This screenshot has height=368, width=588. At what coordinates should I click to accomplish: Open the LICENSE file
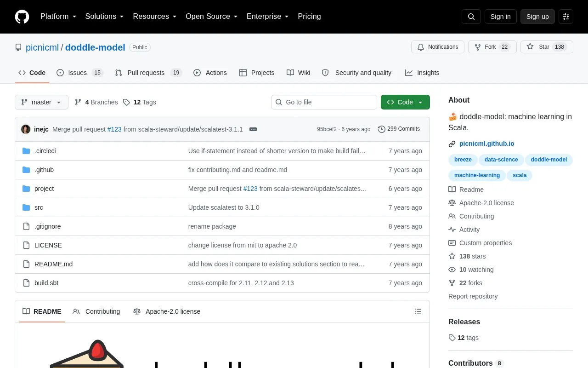(48, 245)
